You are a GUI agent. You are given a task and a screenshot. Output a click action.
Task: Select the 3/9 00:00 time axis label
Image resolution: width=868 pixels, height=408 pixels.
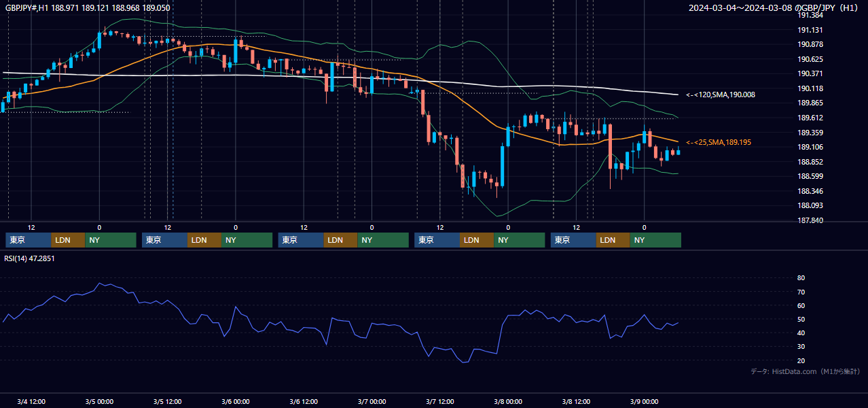point(644,401)
